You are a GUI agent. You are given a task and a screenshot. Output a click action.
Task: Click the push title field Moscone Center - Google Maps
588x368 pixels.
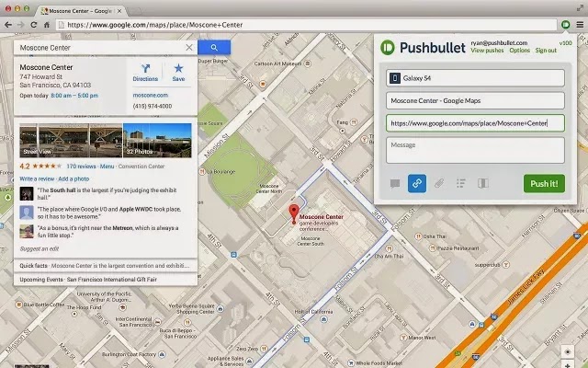pyautogui.click(x=475, y=100)
